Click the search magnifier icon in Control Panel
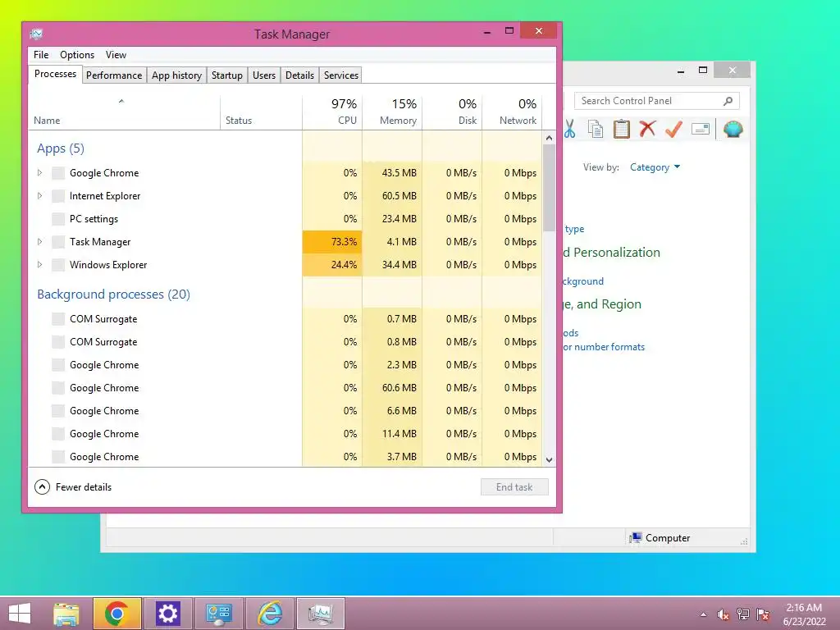The height and width of the screenshot is (630, 840). [x=728, y=101]
